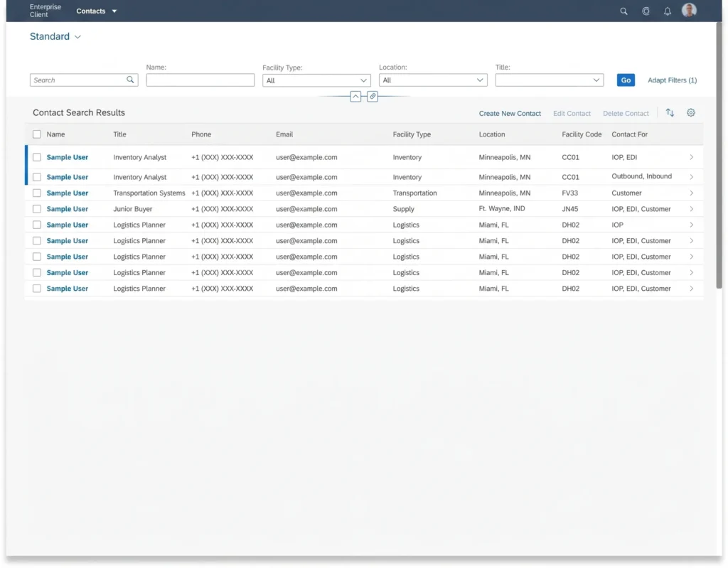Open details arrow for the Outbound, Inbound row
Image resolution: width=728 pixels, height=568 pixels.
tap(691, 177)
